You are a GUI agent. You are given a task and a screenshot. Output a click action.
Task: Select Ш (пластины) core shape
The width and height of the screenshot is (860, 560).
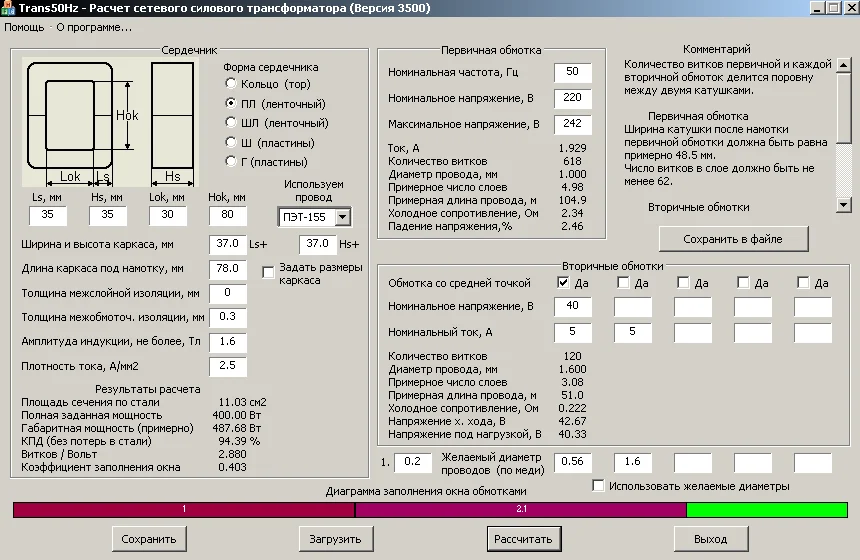tap(231, 142)
